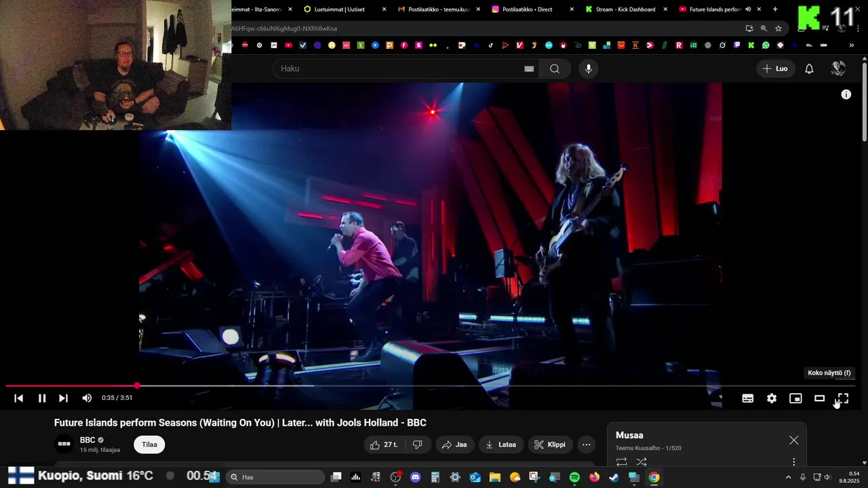
Task: Open the WhatsApp bookmark icon
Action: click(766, 45)
